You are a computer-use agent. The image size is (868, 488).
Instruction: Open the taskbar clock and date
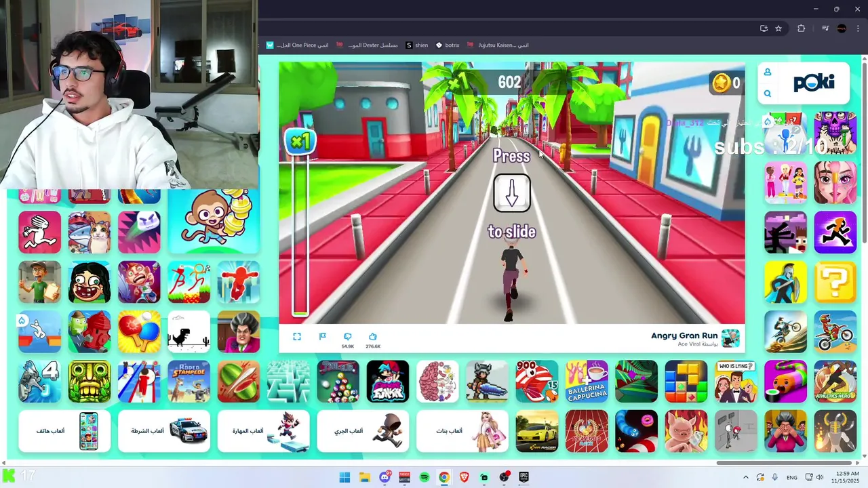pos(845,477)
